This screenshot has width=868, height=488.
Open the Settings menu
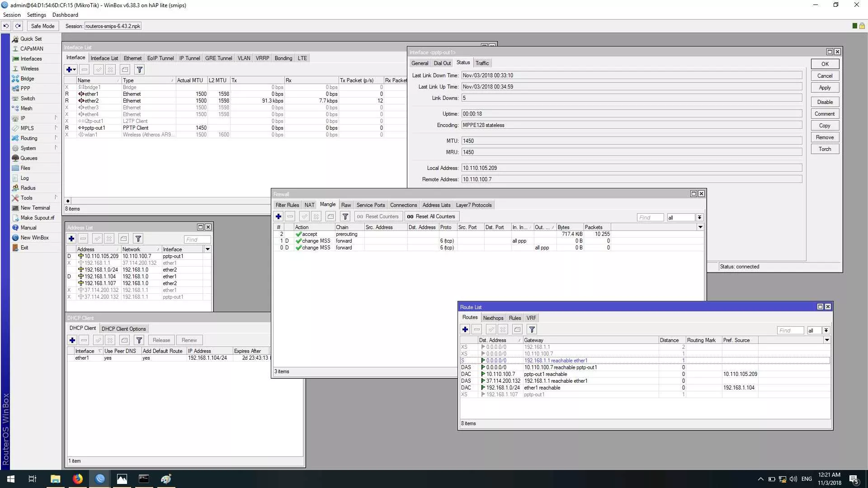pos(37,15)
